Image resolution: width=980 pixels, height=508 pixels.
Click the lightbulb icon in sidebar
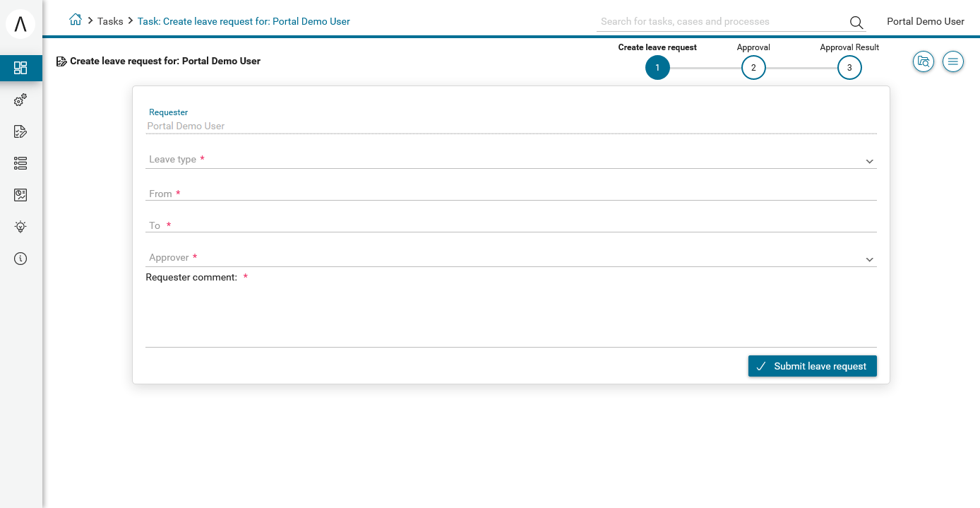click(20, 227)
